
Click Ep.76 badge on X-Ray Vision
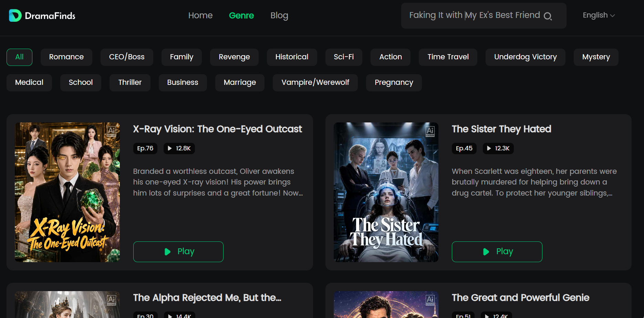click(x=145, y=148)
